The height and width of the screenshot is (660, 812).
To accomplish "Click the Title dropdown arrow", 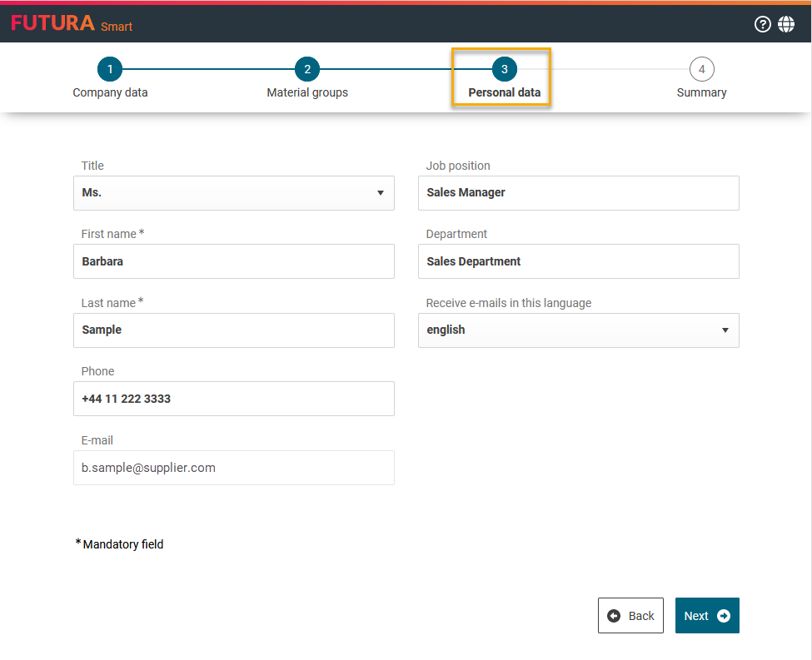I will pos(380,193).
